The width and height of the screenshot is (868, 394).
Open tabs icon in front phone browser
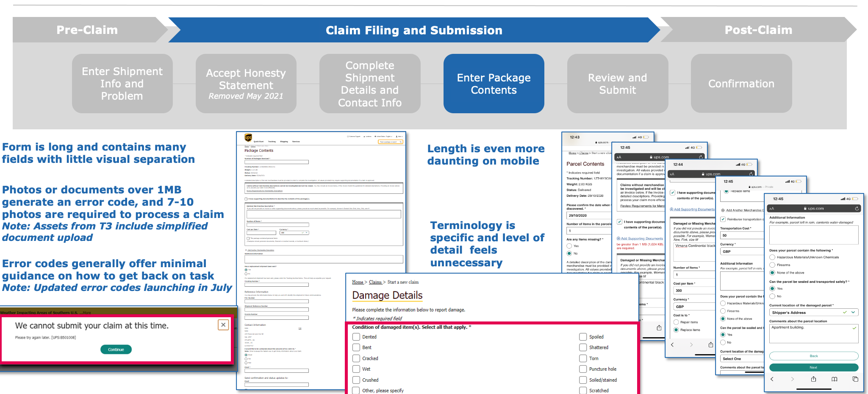855,379
